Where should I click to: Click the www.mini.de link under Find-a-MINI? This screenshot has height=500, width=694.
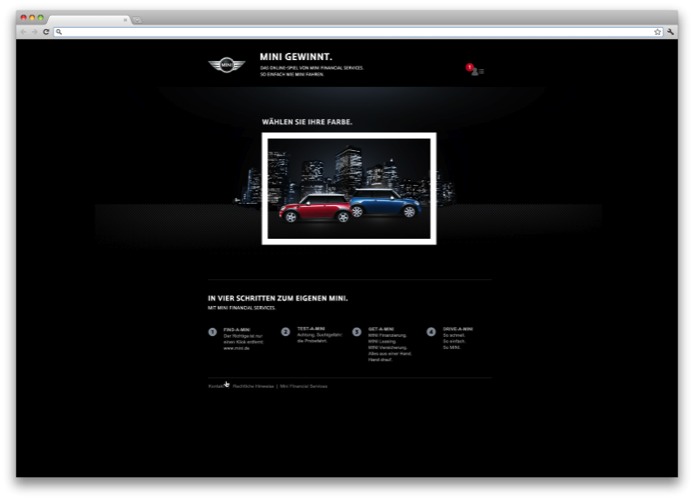[x=236, y=348]
